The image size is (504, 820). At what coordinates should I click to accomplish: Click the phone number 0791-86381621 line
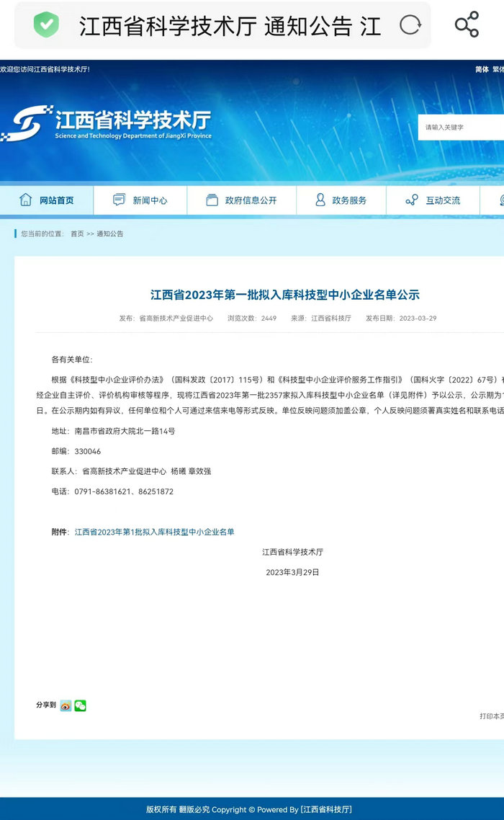112,491
